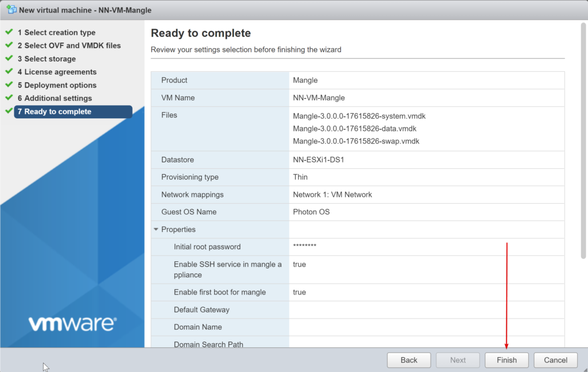Click the file Mangle-3.0.0.0-17615826-swap.vmdk
588x372 pixels.
[x=356, y=141]
